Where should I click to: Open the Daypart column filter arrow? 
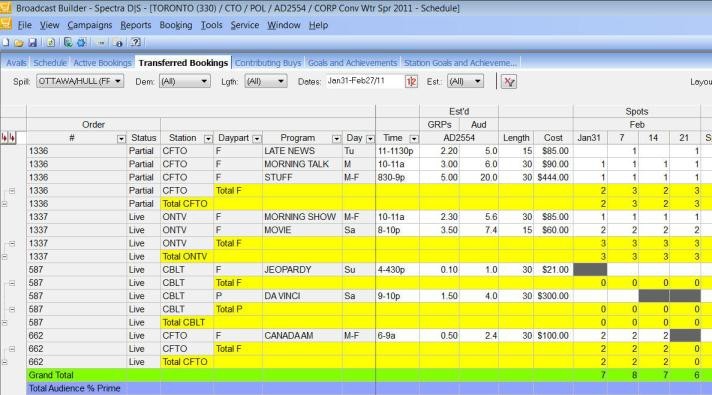pos(257,138)
